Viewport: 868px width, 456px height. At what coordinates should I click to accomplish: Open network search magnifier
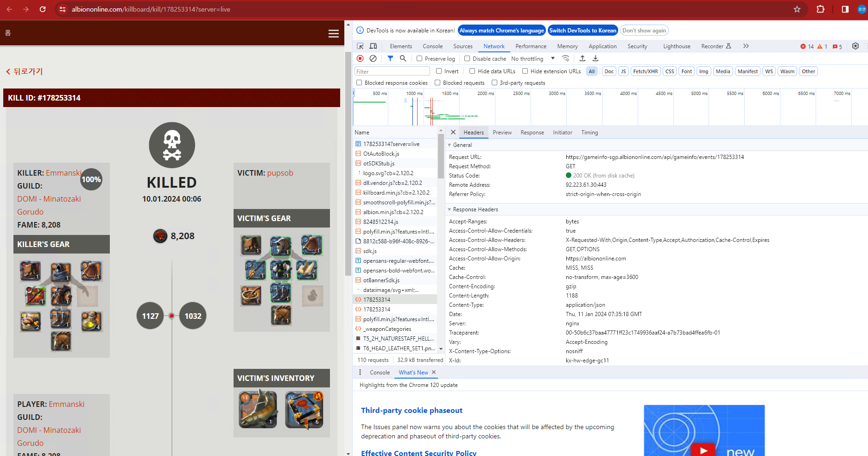click(x=403, y=58)
